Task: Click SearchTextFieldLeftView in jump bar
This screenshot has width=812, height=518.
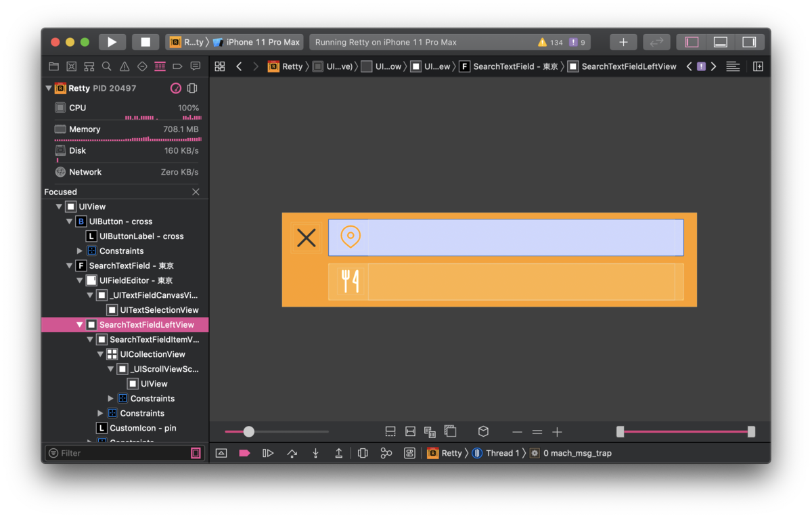Action: (622, 66)
